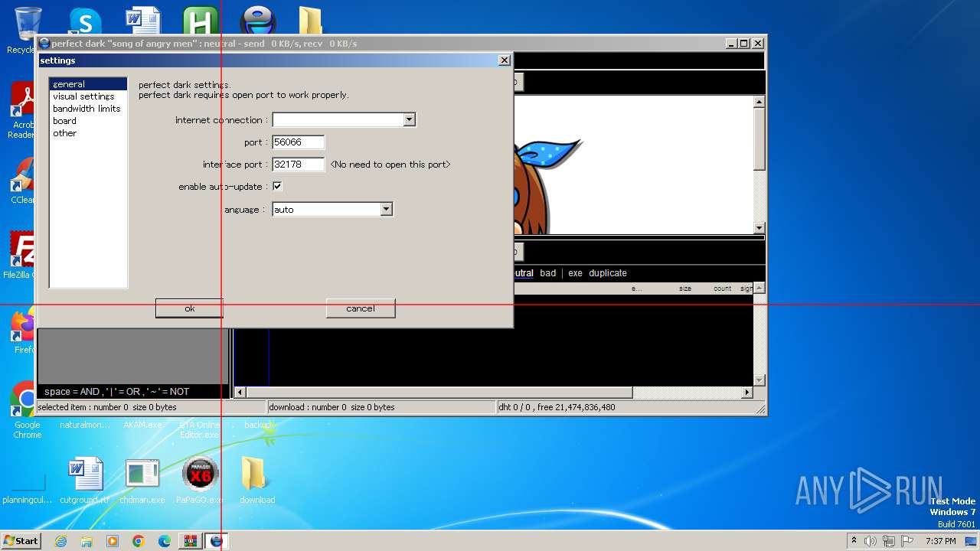Launch CCleaner from the desktop

(23, 181)
